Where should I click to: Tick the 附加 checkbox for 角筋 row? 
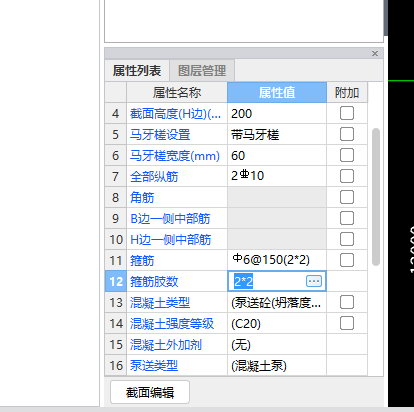[x=347, y=197]
